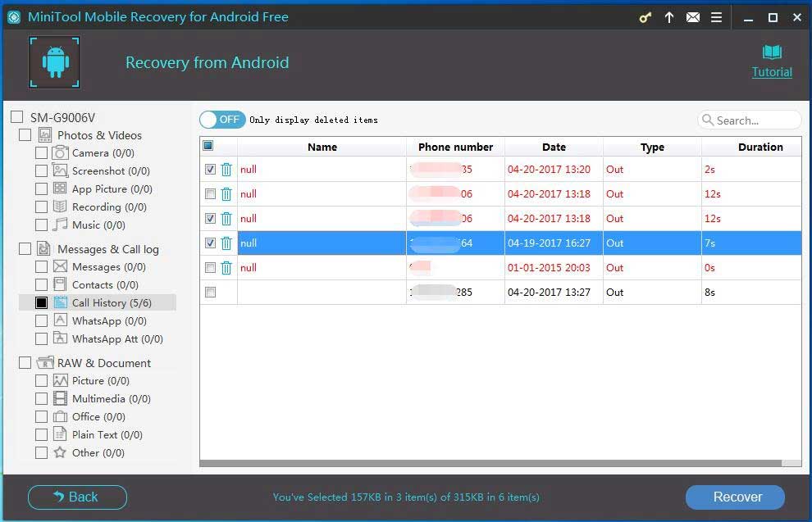
Task: Click the WhatsApp (0/0) icon
Action: tap(60, 320)
